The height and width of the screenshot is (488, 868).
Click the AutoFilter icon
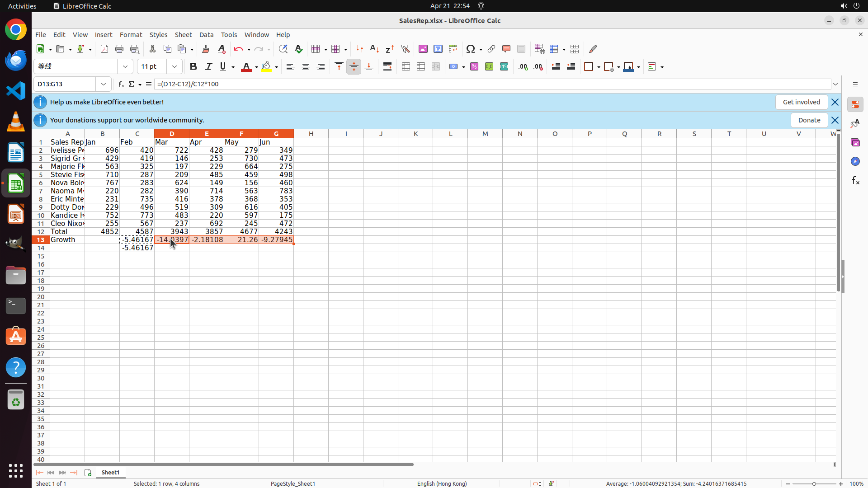click(x=405, y=49)
